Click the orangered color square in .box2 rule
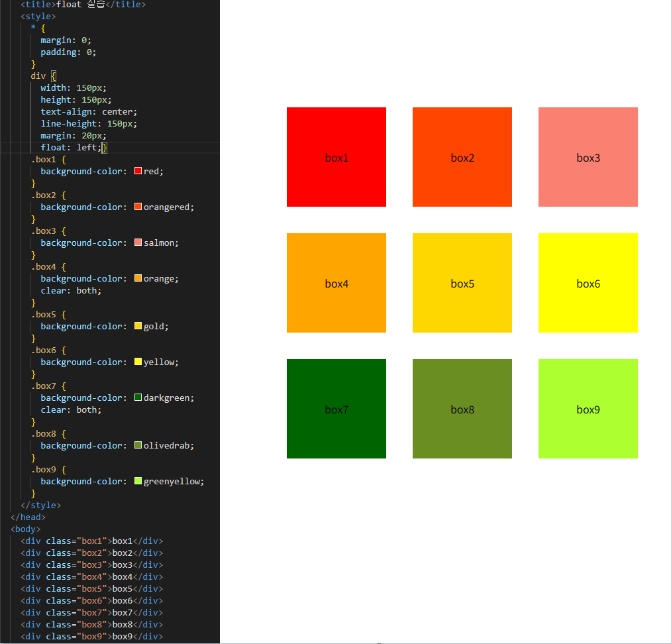 pyautogui.click(x=138, y=207)
